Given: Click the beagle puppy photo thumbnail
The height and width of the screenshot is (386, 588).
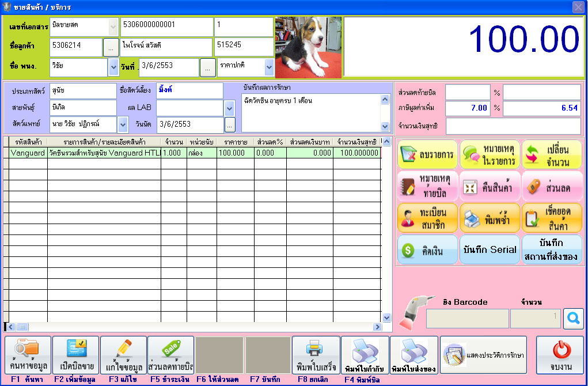Looking at the screenshot, I should click(308, 47).
